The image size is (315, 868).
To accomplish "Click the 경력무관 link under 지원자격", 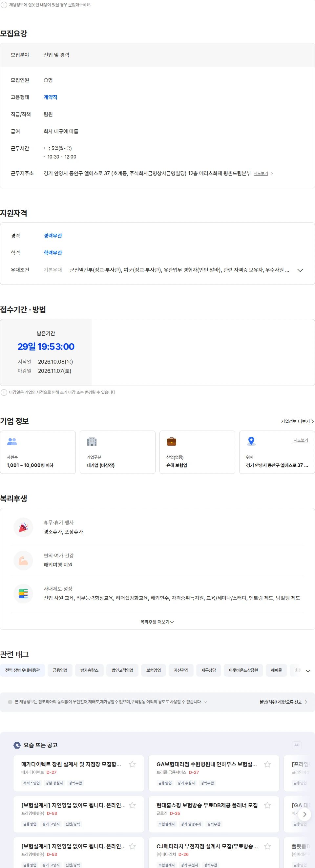I will [52, 236].
